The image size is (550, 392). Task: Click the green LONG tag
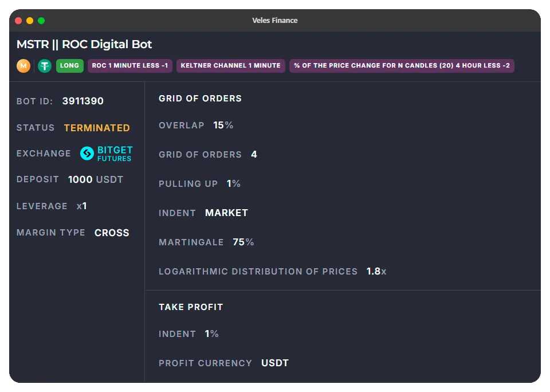tap(70, 66)
